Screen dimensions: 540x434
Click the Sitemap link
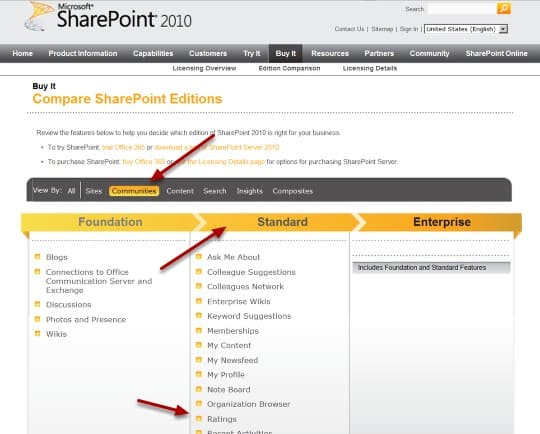[382, 29]
